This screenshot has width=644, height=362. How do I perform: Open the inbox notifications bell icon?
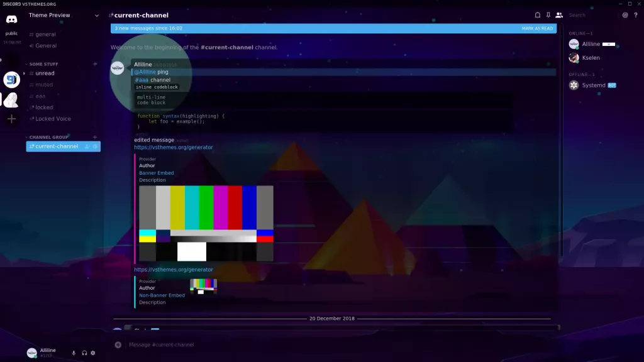click(x=538, y=15)
